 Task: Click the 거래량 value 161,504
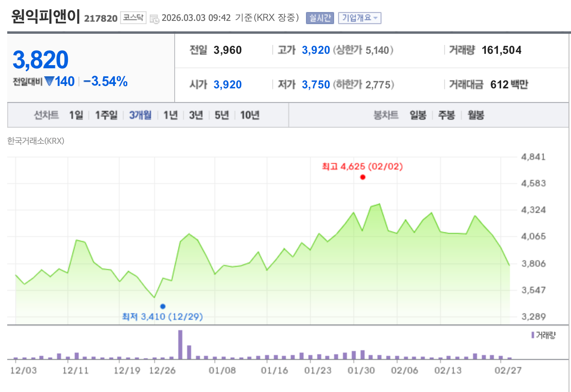click(x=502, y=50)
